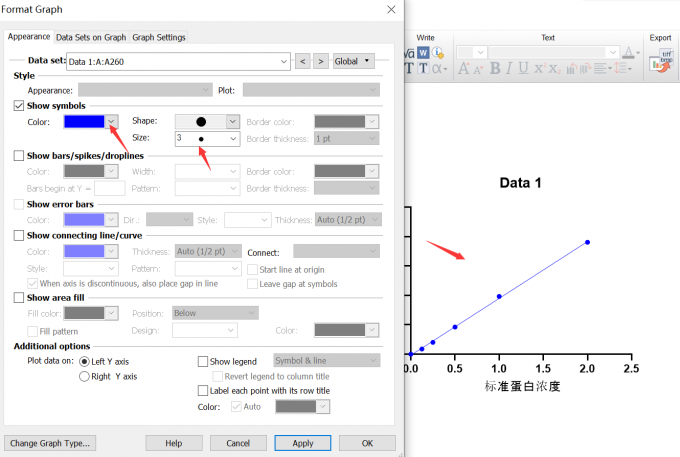Uncheck the Show symbols checkbox

(x=20, y=105)
